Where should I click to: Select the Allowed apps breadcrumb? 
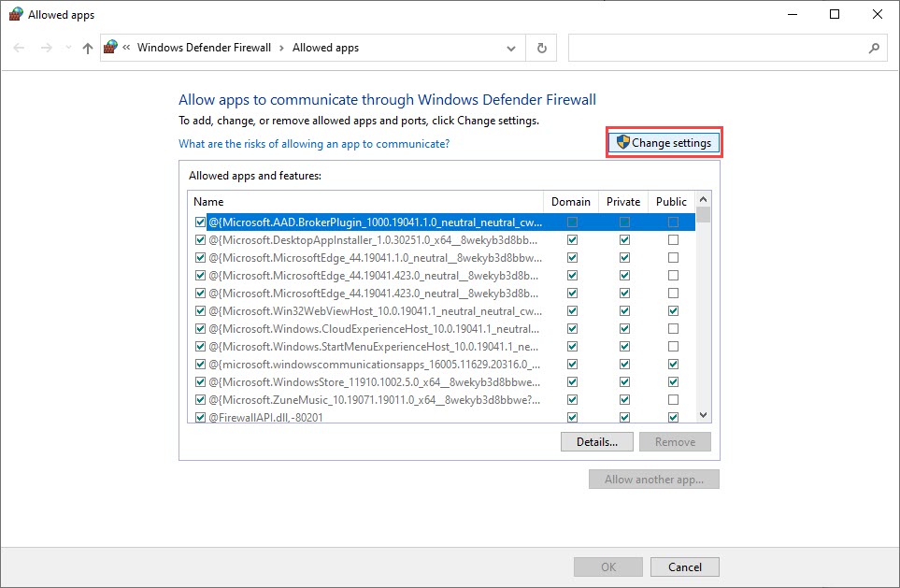325,48
